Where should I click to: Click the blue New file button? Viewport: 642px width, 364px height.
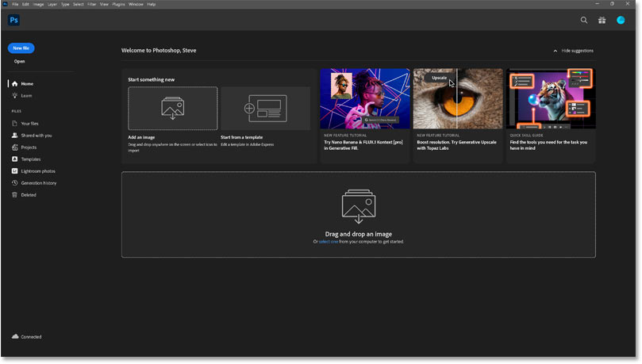21,48
